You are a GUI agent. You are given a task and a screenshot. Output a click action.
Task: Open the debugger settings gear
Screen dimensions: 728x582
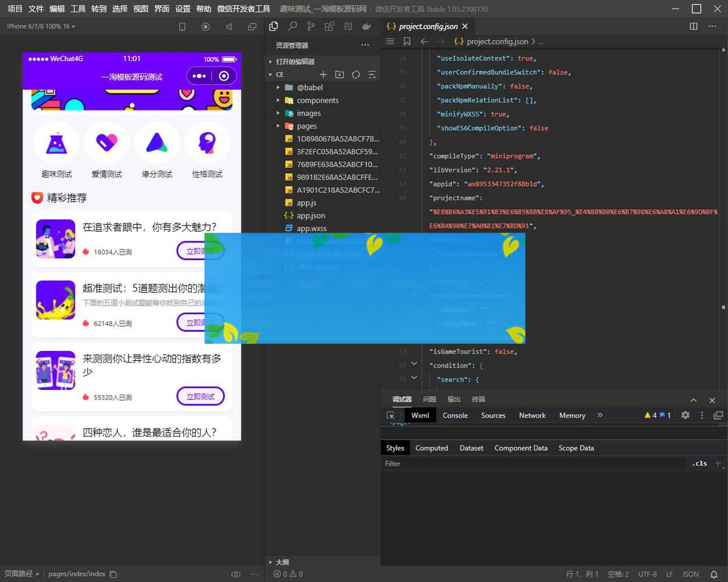pyautogui.click(x=686, y=415)
